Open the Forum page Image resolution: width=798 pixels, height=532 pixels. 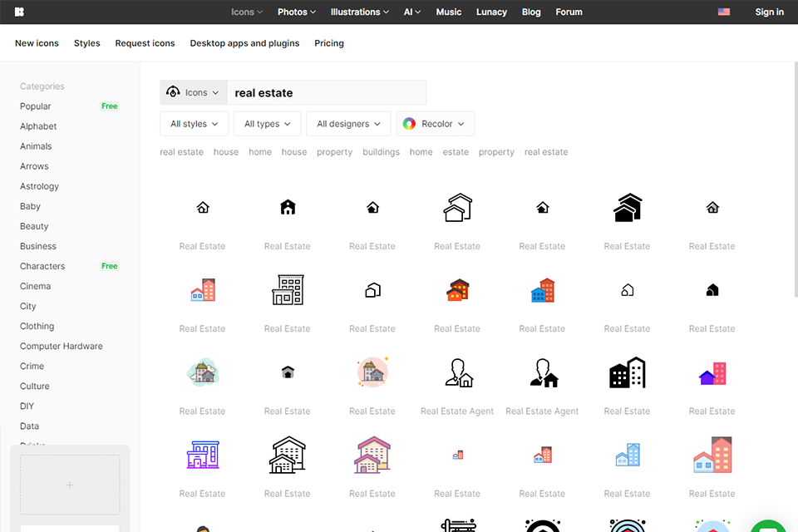(569, 12)
